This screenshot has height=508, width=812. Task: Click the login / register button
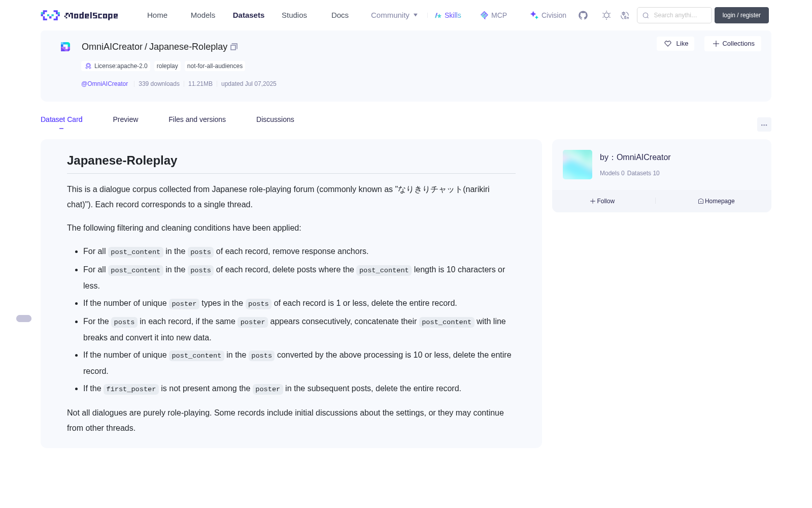pos(741,15)
